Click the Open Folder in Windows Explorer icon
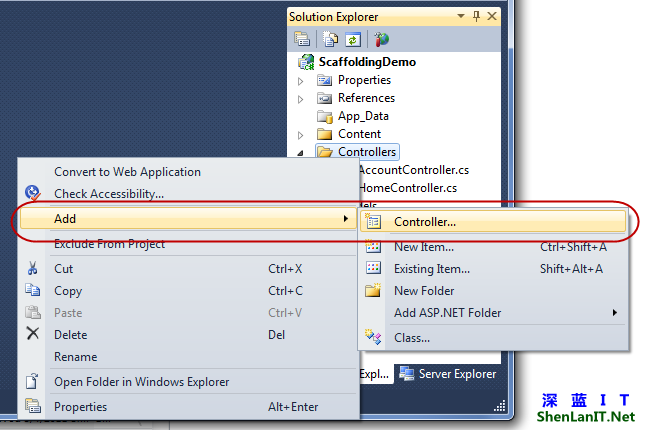The width and height of the screenshot is (646, 430). pyautogui.click(x=32, y=381)
